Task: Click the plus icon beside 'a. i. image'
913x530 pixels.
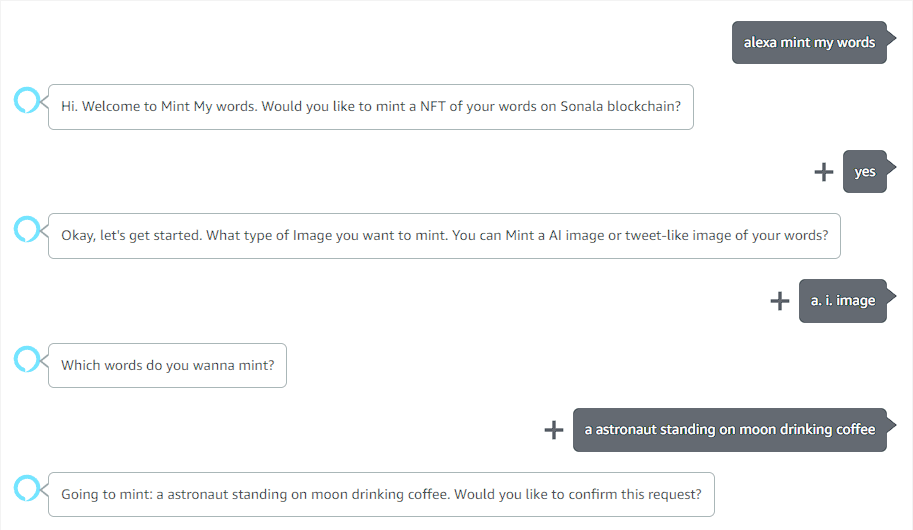Action: click(780, 301)
